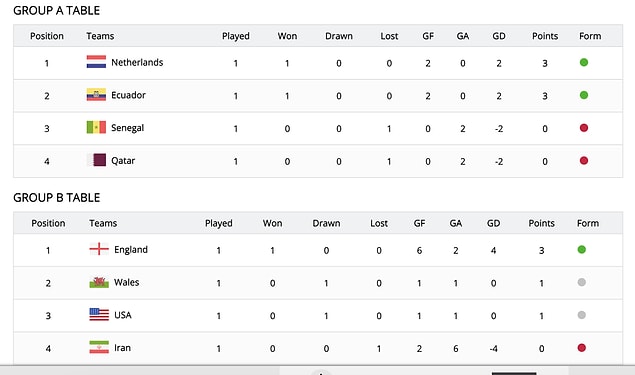
Task: Click the Qatar flag icon
Action: (96, 160)
